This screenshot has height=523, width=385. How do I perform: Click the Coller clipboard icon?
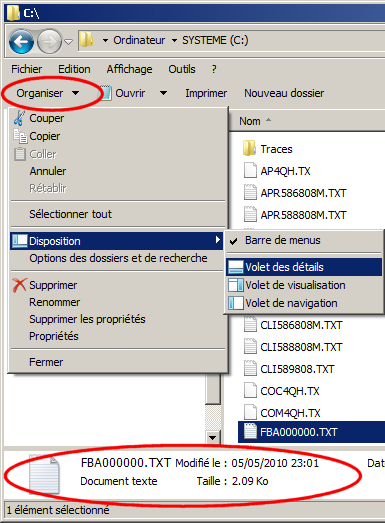[x=20, y=154]
